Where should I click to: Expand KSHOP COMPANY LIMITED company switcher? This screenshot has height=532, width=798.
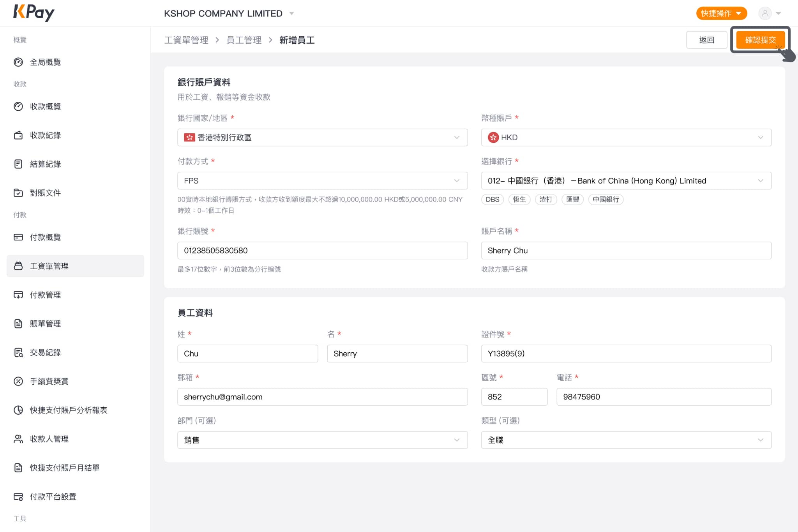click(229, 14)
